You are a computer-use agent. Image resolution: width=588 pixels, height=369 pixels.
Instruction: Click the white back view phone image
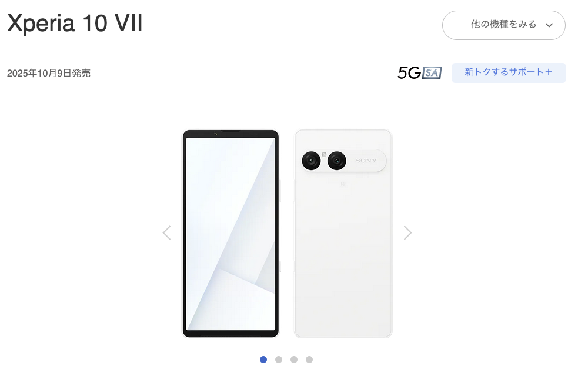tap(343, 234)
